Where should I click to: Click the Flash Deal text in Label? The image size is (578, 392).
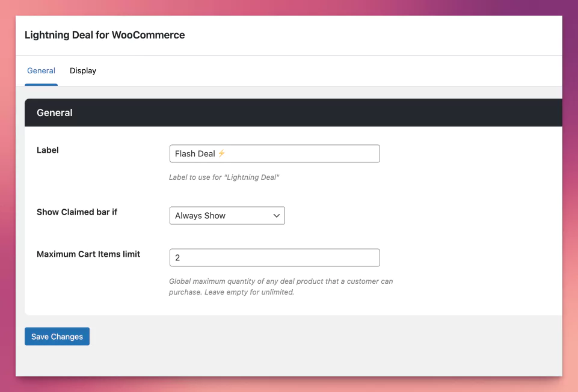coord(195,153)
